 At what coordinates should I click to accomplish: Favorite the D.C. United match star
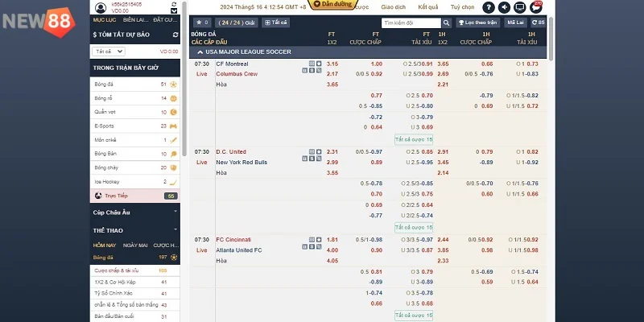319,151
